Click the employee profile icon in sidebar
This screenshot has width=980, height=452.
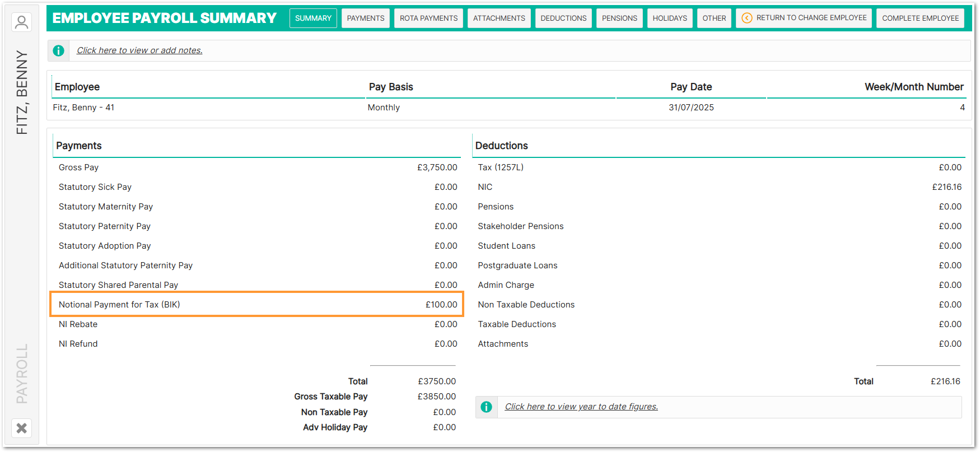coord(21,22)
